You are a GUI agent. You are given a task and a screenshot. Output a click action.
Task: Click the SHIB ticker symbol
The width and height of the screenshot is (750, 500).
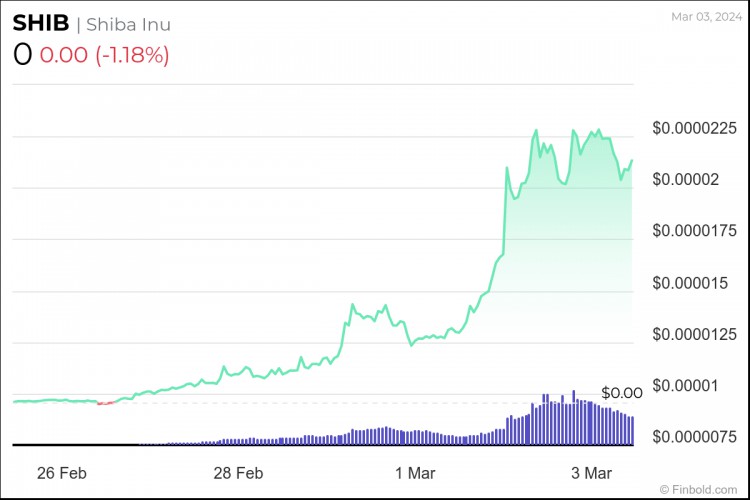[x=41, y=23]
